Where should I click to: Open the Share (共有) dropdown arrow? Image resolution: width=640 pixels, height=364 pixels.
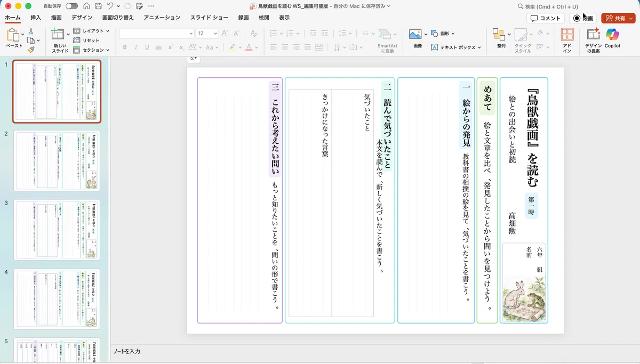(631, 18)
